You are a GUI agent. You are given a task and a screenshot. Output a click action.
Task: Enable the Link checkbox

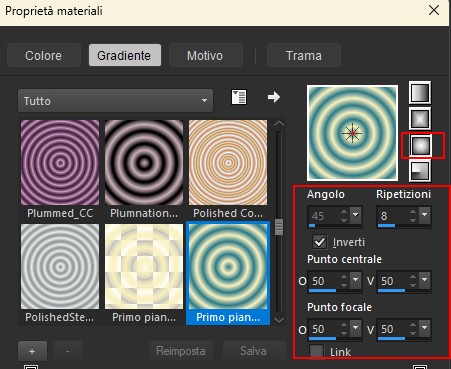pyautogui.click(x=316, y=351)
